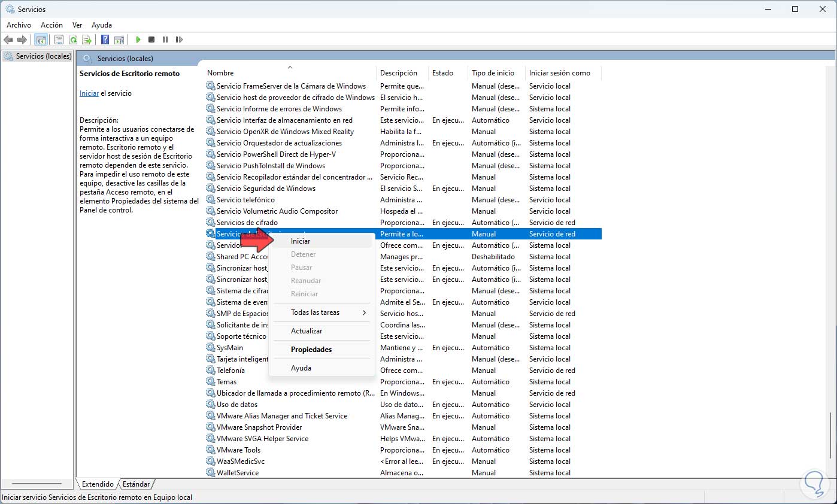This screenshot has height=504, width=837.
Task: Click the gear icon beside Servicio OpenXR row
Action: 211,131
